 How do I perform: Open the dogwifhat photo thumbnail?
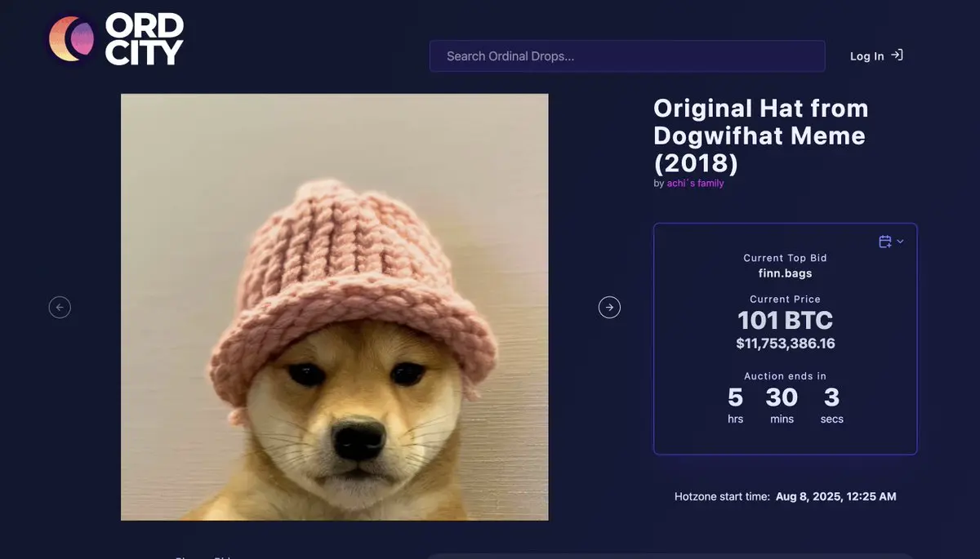point(335,307)
